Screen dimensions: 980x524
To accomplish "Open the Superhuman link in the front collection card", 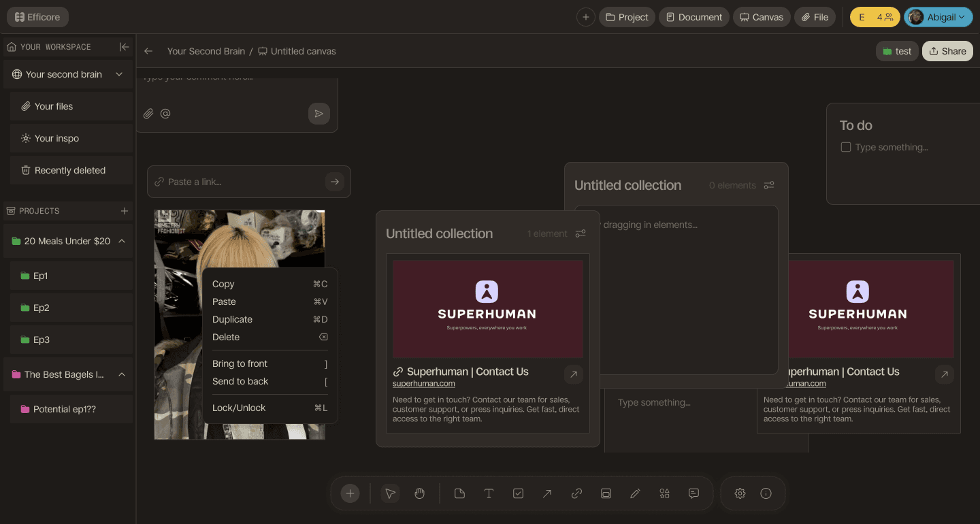I will tap(574, 374).
